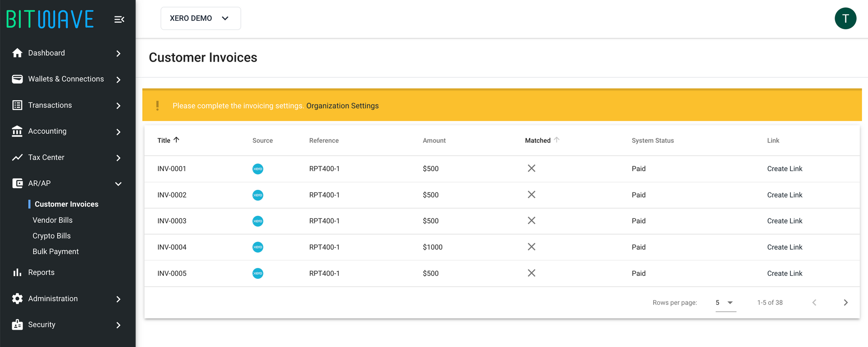Sort the table by Matched column
Screen dimensions: 868x347
point(542,140)
